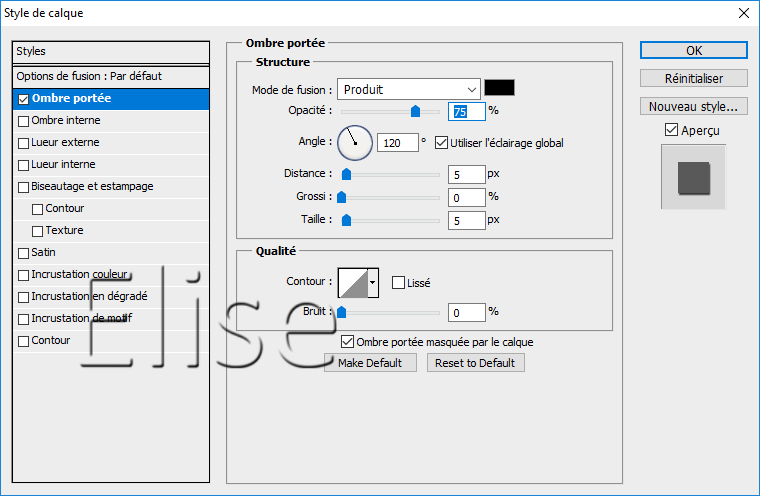760x496 pixels.
Task: Click the Make Default button
Action: click(370, 363)
